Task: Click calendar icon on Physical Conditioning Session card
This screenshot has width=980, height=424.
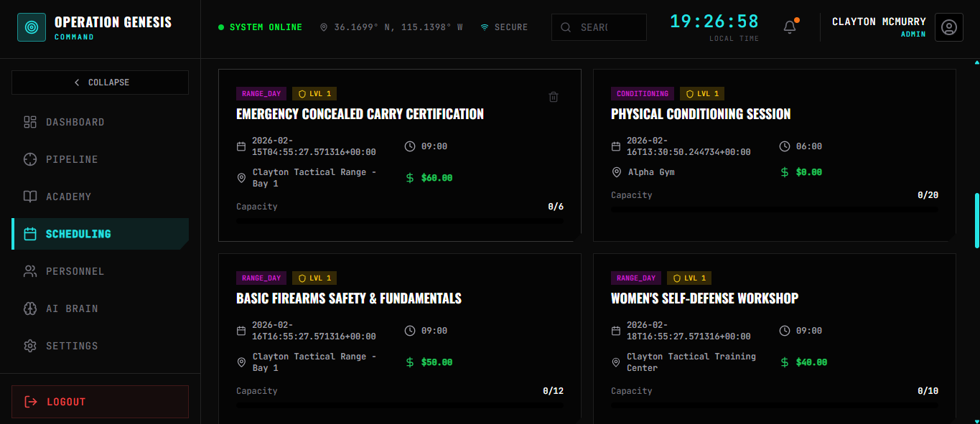Action: pyautogui.click(x=616, y=146)
